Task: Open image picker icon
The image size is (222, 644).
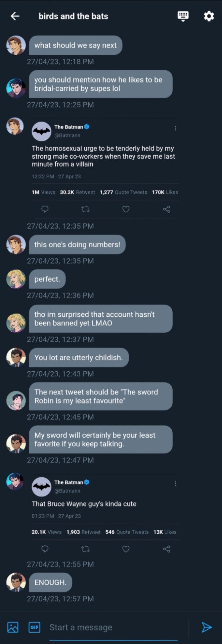Action: click(x=13, y=627)
